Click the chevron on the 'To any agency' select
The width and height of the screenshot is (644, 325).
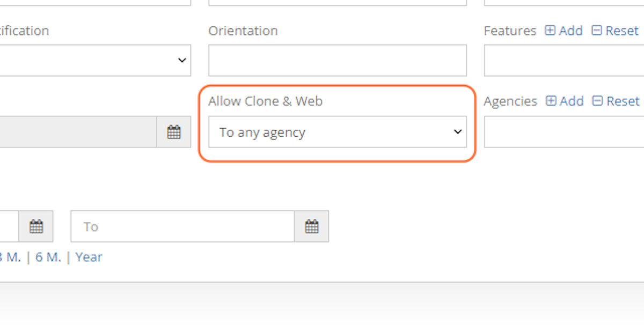[457, 132]
